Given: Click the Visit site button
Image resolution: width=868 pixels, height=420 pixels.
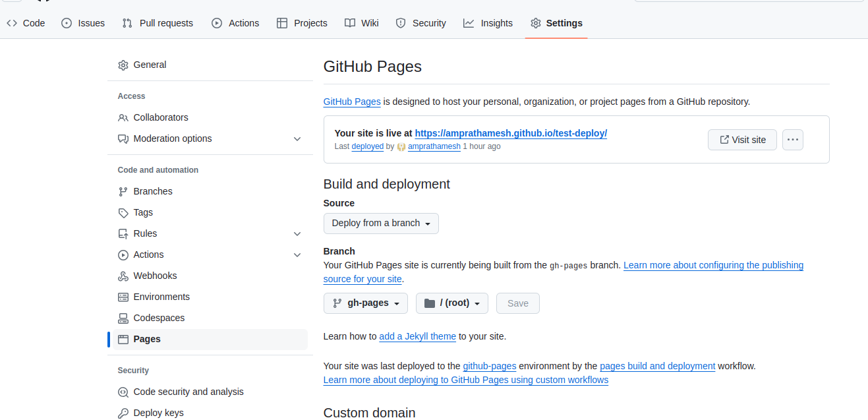Looking at the screenshot, I should point(742,139).
